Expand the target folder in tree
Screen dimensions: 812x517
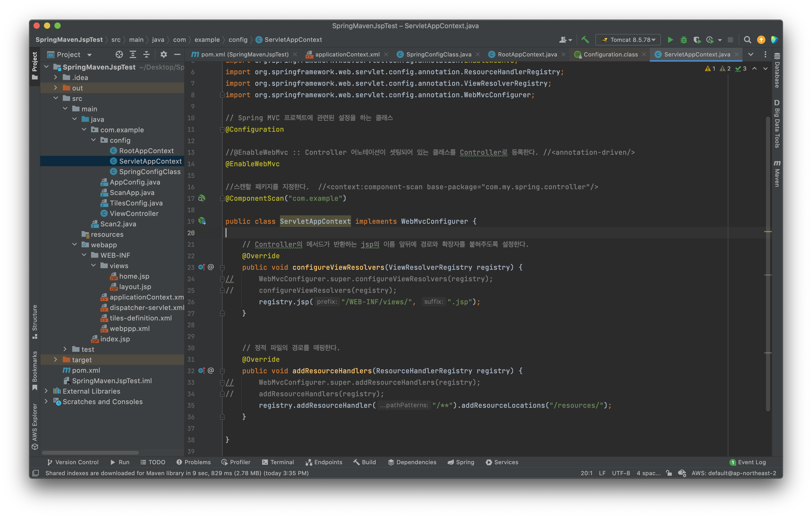(56, 360)
